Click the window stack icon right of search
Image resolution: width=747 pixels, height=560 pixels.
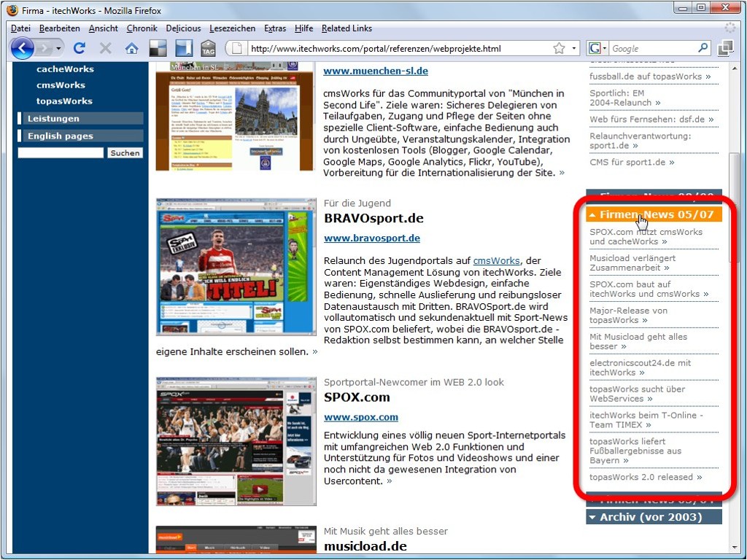725,48
